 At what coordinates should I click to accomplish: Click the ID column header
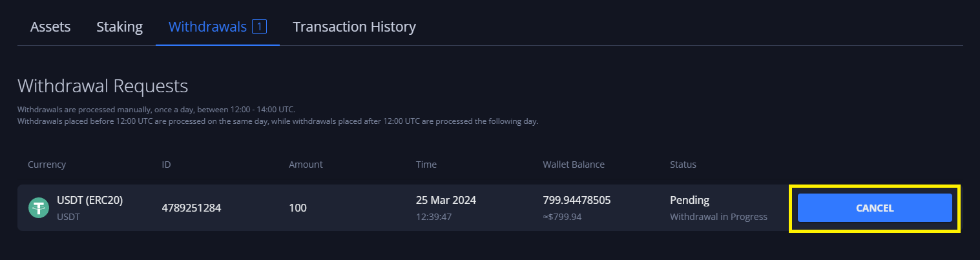pos(167,165)
